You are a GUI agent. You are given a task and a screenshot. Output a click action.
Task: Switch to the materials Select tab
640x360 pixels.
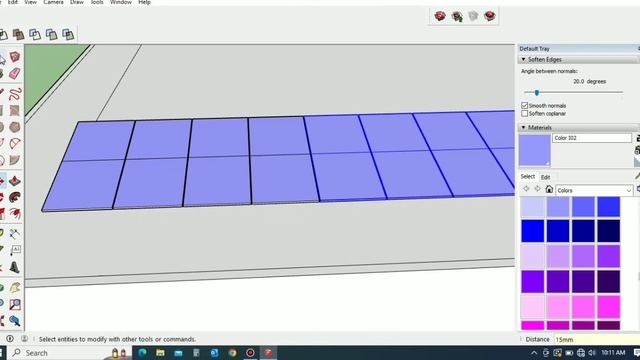(527, 176)
